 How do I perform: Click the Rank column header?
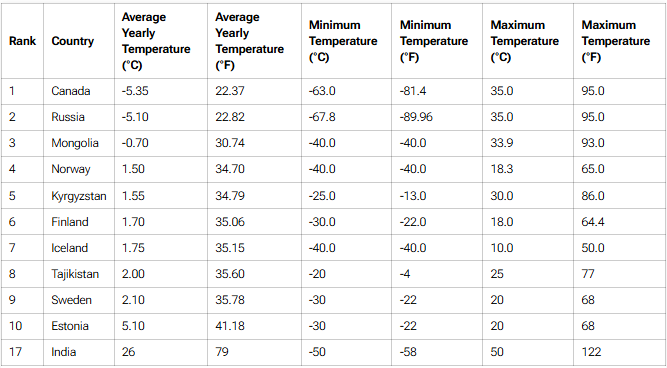[23, 41]
